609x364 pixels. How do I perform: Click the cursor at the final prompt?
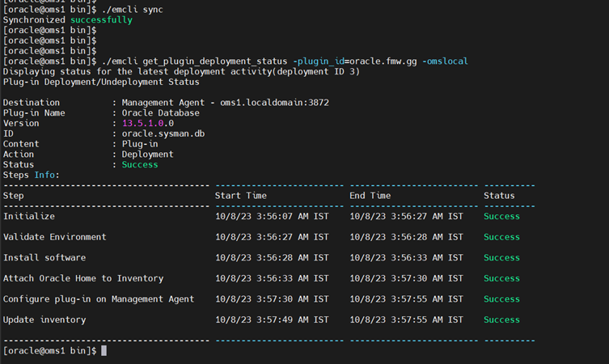[x=104, y=351]
